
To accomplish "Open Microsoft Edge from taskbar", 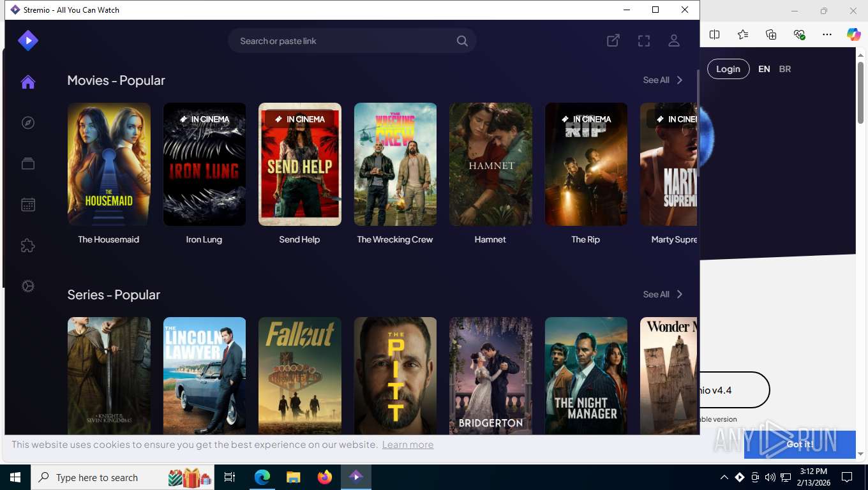I will [262, 477].
